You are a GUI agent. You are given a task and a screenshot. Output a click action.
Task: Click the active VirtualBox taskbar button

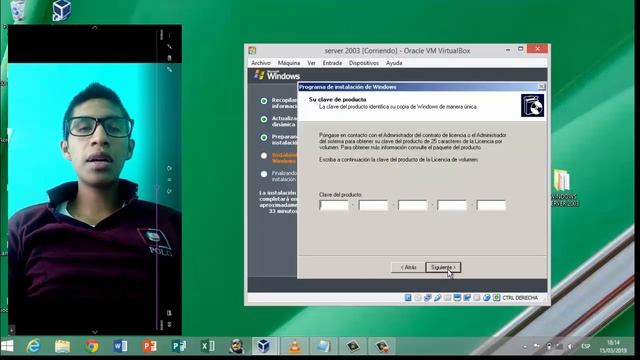(x=264, y=347)
